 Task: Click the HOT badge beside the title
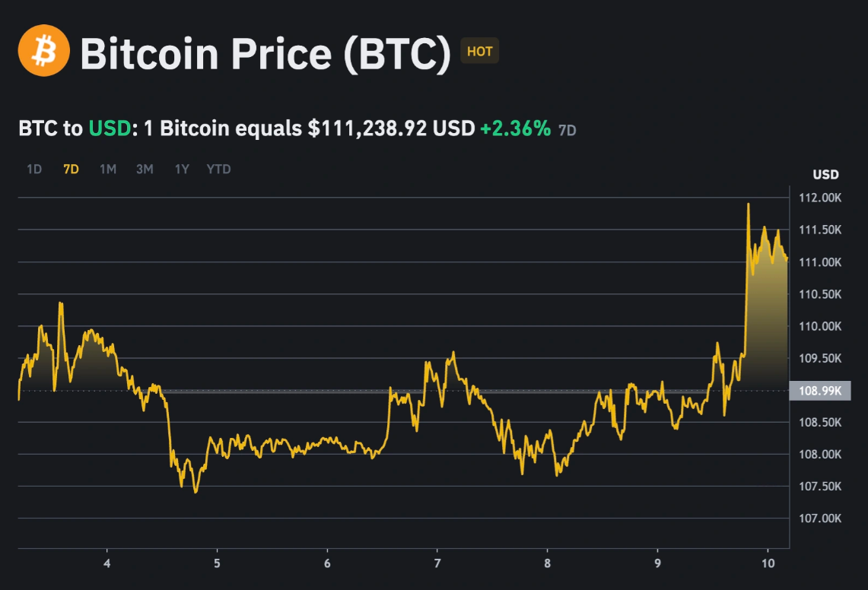[479, 52]
